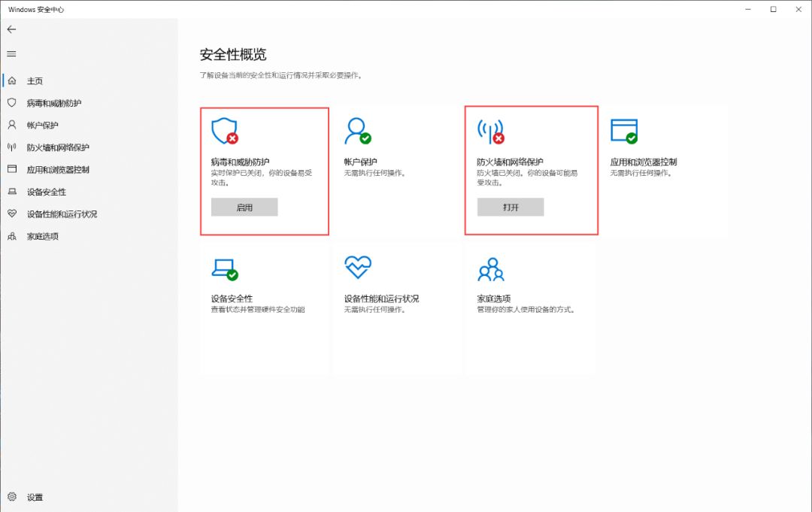812x512 pixels.
Task: Select 主页 in the sidebar
Action: (35, 80)
